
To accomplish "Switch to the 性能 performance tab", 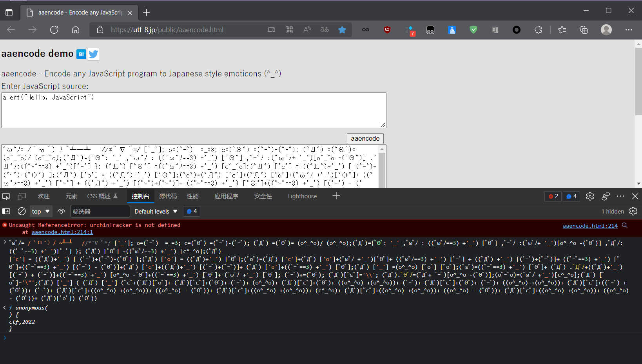I will coord(192,196).
